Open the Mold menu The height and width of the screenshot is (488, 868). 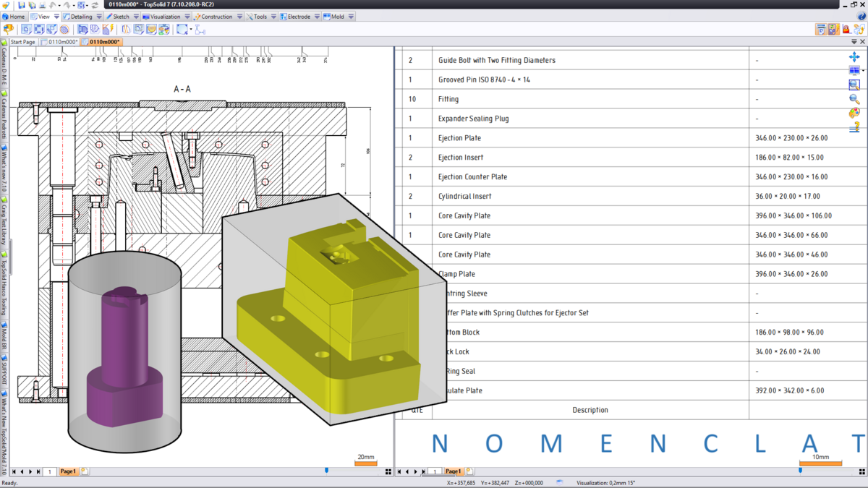click(x=339, y=16)
